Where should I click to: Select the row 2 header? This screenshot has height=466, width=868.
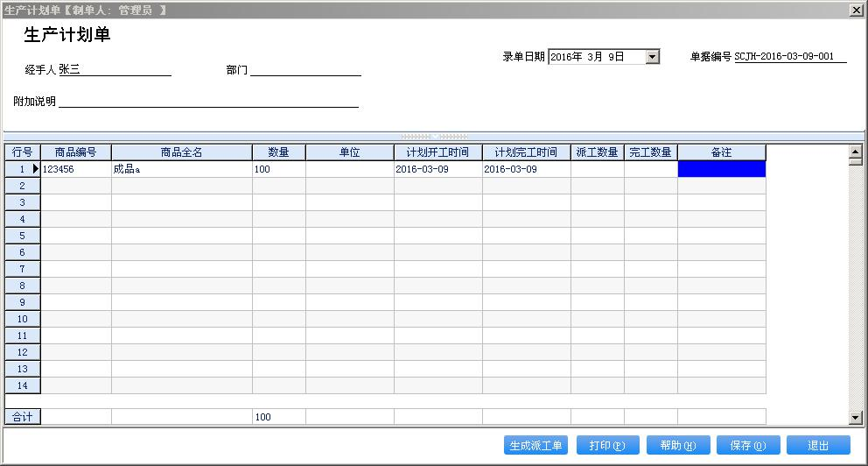23,186
